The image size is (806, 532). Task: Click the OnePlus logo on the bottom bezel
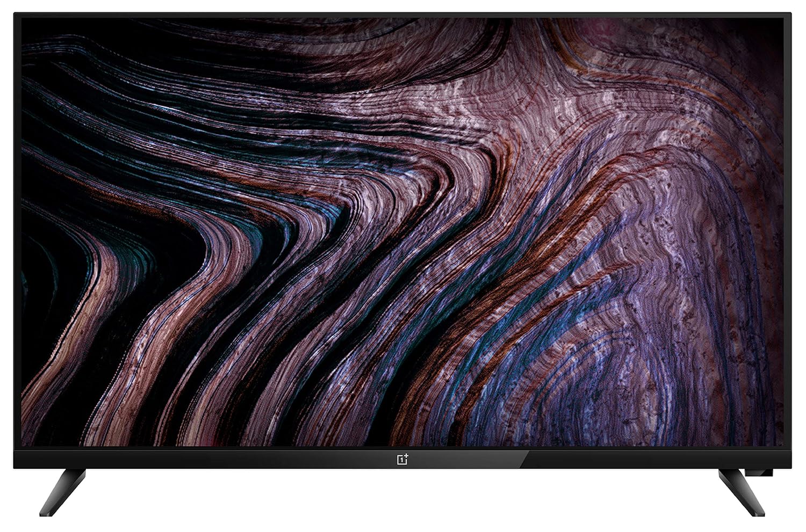(402, 460)
